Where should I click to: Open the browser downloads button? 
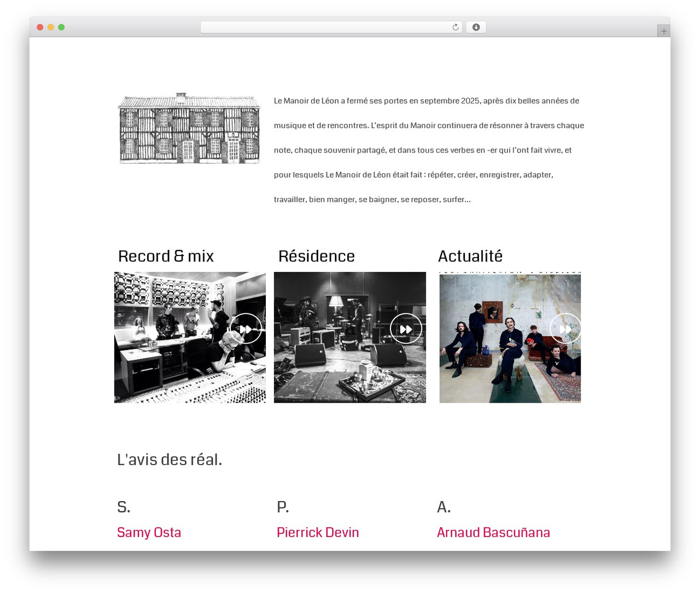(476, 27)
